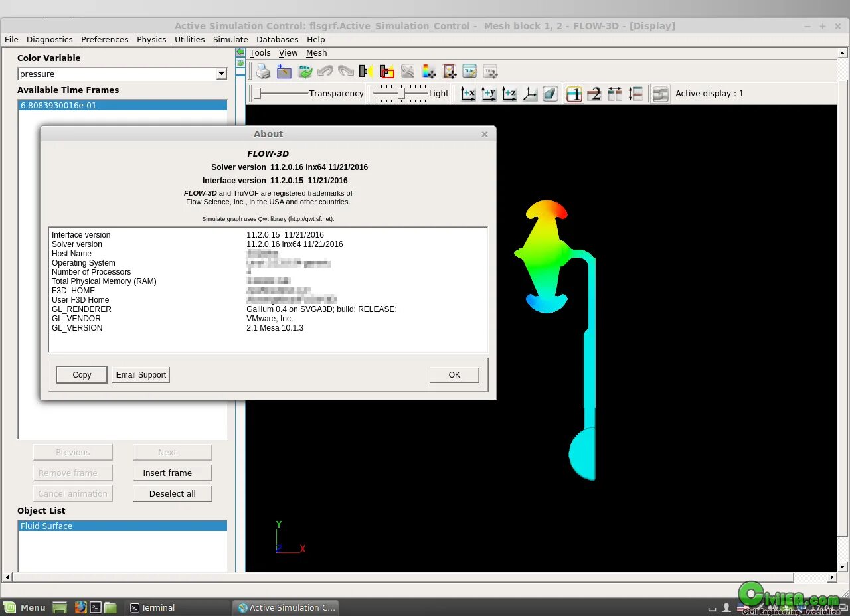Click the yellow light clipping icon

pos(366,72)
